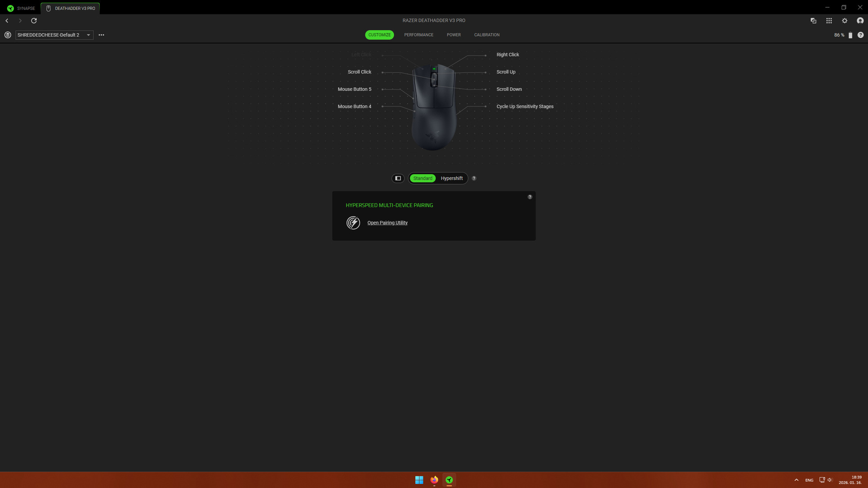This screenshot has height=488, width=868.
Task: Open the three-dots profile options menu
Action: [x=101, y=35]
